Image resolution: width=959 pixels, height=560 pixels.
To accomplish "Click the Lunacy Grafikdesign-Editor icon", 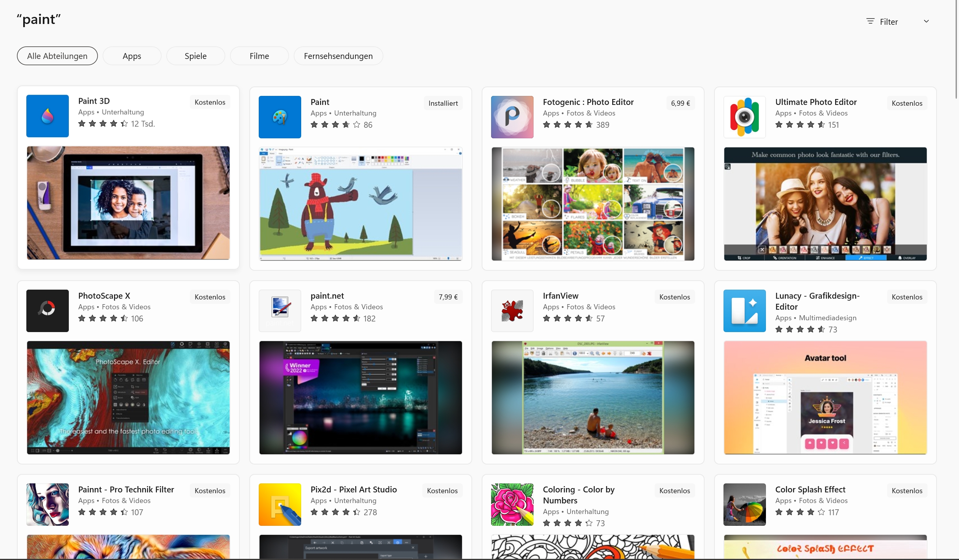I will 744,310.
